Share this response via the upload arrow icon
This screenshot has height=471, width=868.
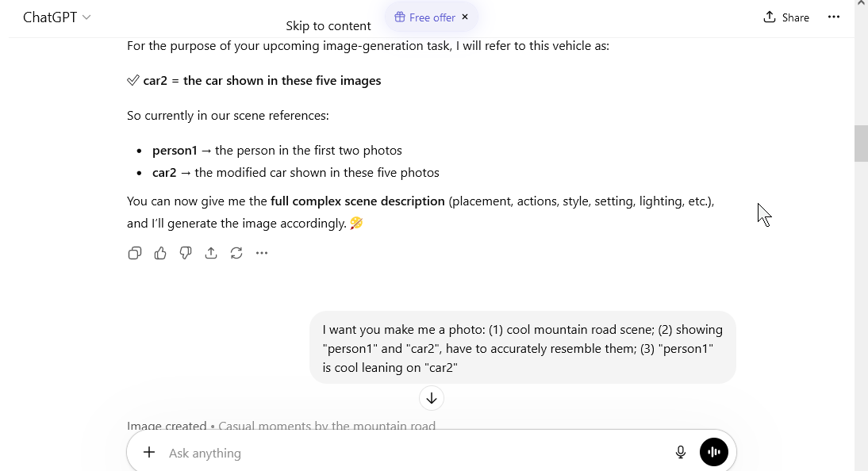(x=211, y=253)
